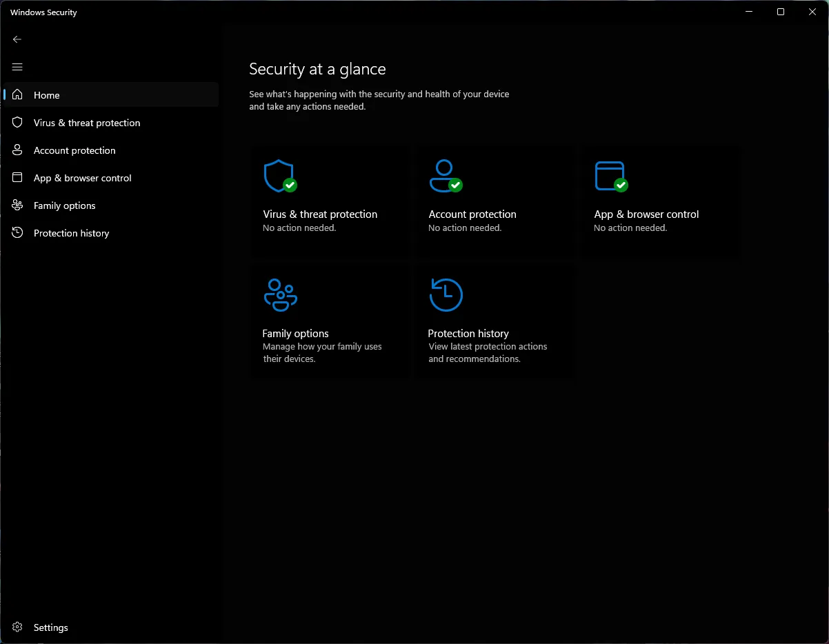Image resolution: width=829 pixels, height=644 pixels.
Task: Open Virus & threat protection from sidebar
Action: click(87, 122)
